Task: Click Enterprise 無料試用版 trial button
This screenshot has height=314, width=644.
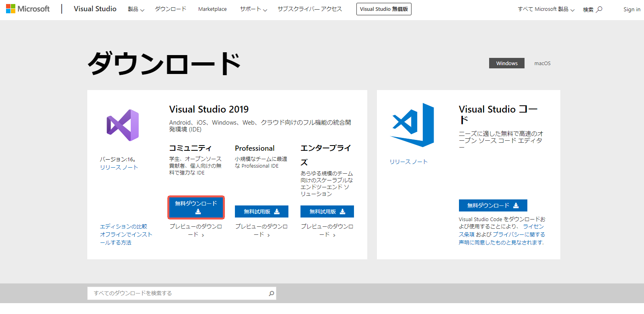Action: [x=327, y=211]
